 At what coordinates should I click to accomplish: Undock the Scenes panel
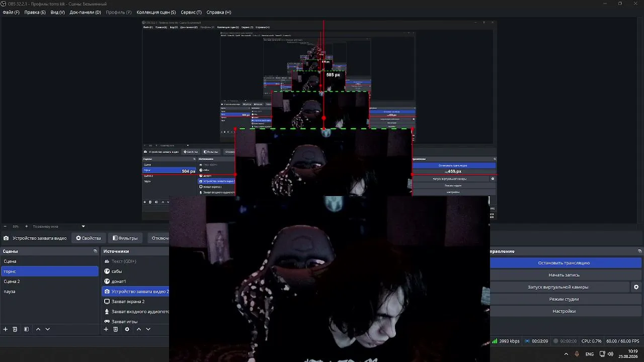point(95,251)
